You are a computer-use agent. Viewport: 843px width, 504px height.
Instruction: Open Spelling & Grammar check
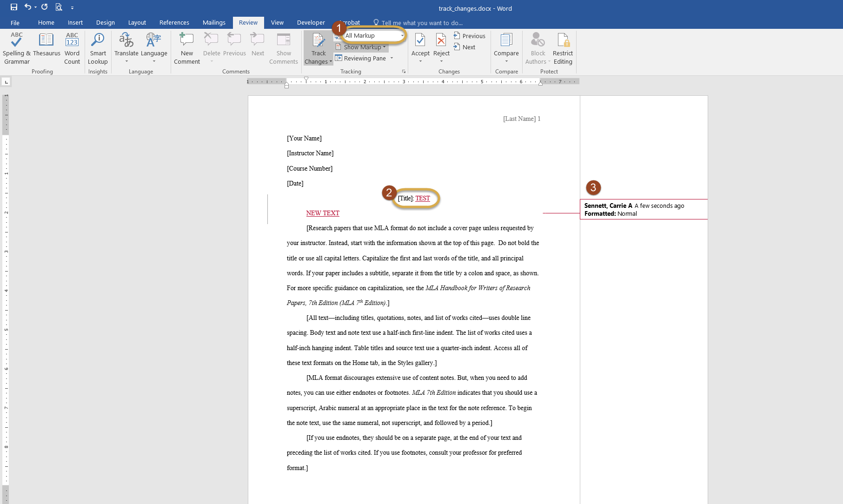click(x=16, y=48)
